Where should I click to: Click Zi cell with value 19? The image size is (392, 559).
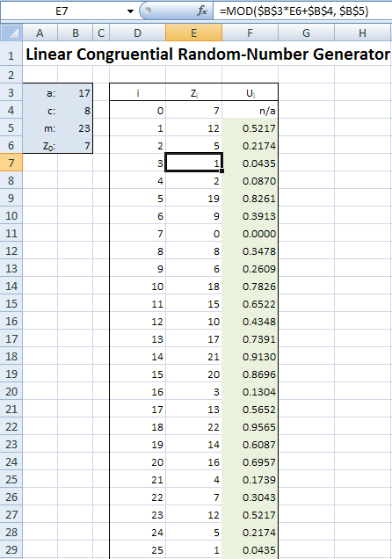pyautogui.click(x=194, y=199)
